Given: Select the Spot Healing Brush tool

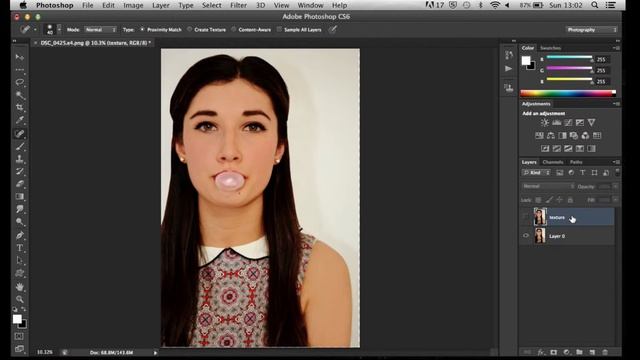Looking at the screenshot, I should [x=20, y=133].
